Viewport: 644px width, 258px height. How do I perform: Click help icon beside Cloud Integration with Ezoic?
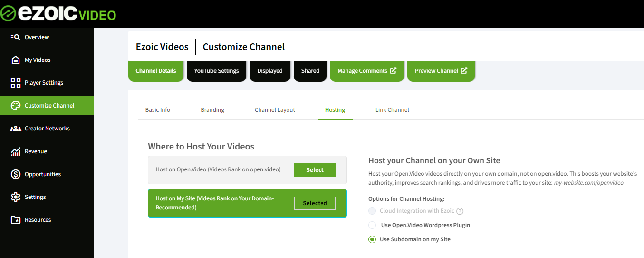pos(460,211)
